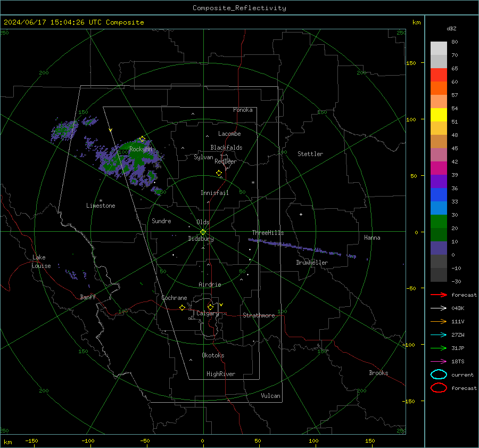The image size is (479, 448).
Task: Click the Airdrie label
Action: [210, 284]
